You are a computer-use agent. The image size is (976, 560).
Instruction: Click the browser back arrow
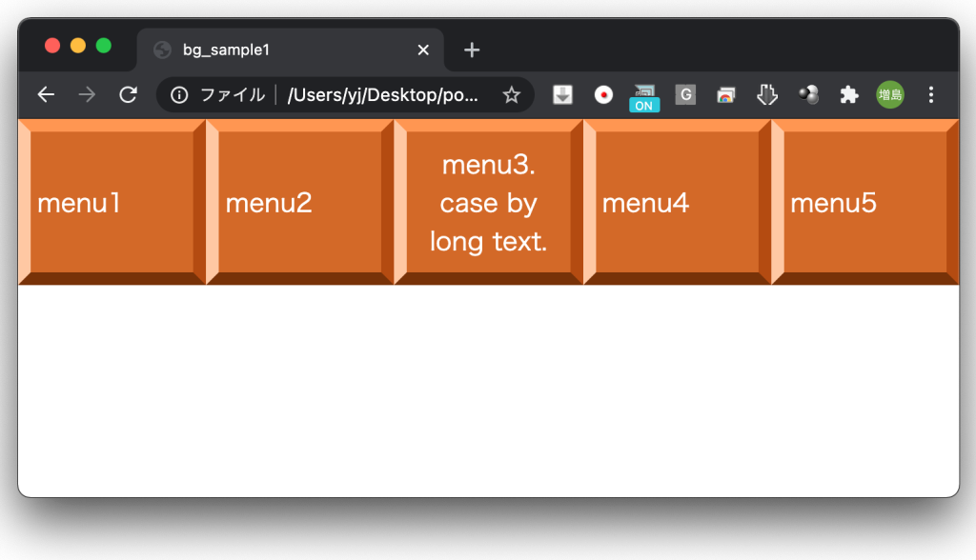point(46,94)
